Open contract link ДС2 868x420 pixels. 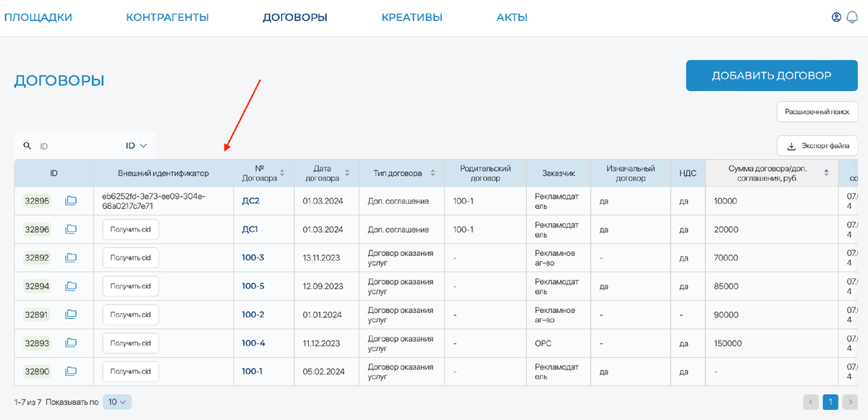click(x=250, y=201)
